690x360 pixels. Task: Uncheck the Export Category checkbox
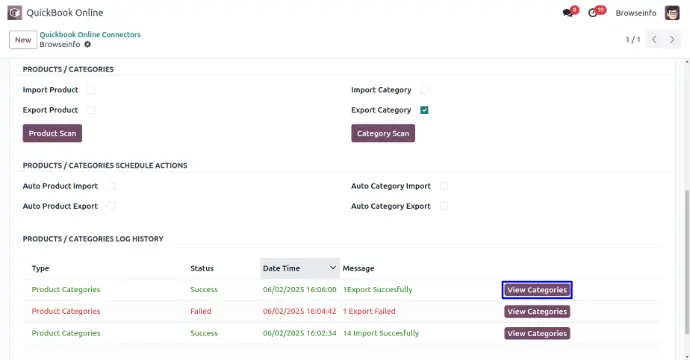pos(424,110)
